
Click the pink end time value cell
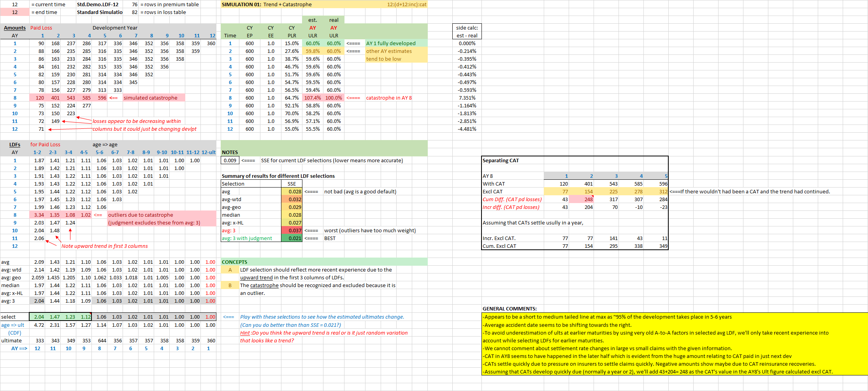(15, 12)
